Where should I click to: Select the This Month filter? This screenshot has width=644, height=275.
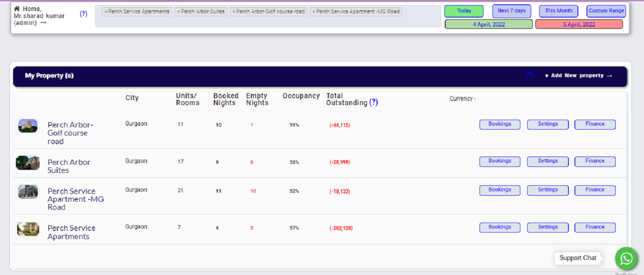[x=559, y=11]
